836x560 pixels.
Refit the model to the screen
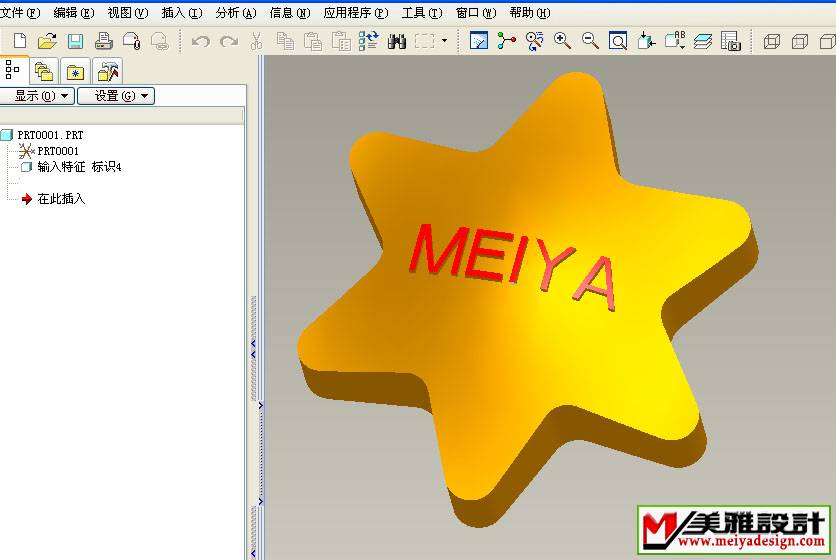coord(617,41)
